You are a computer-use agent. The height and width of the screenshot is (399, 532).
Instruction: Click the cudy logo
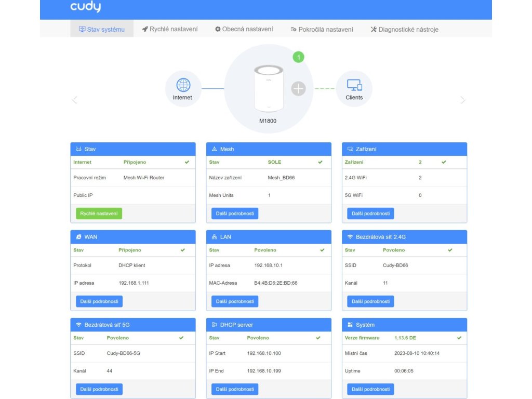(86, 6)
